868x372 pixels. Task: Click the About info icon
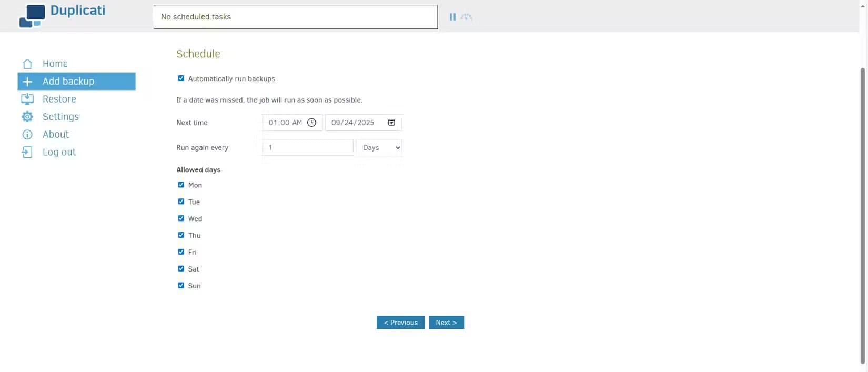27,135
